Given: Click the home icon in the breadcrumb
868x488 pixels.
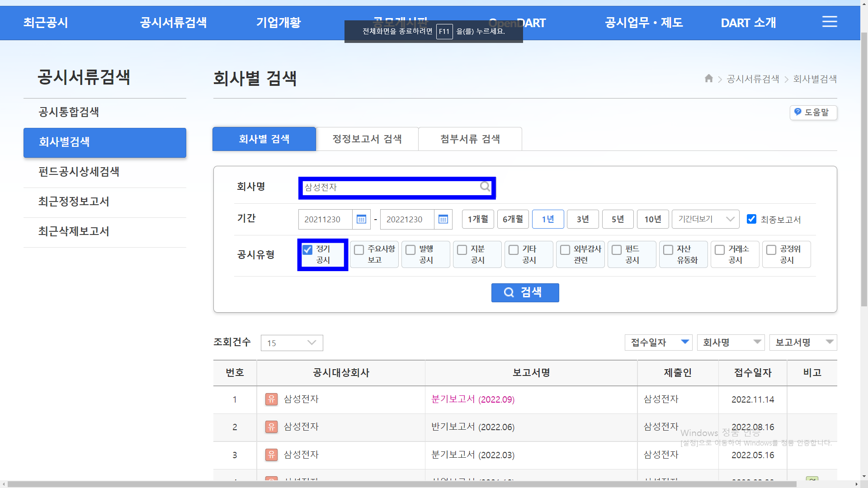Looking at the screenshot, I should [x=709, y=79].
